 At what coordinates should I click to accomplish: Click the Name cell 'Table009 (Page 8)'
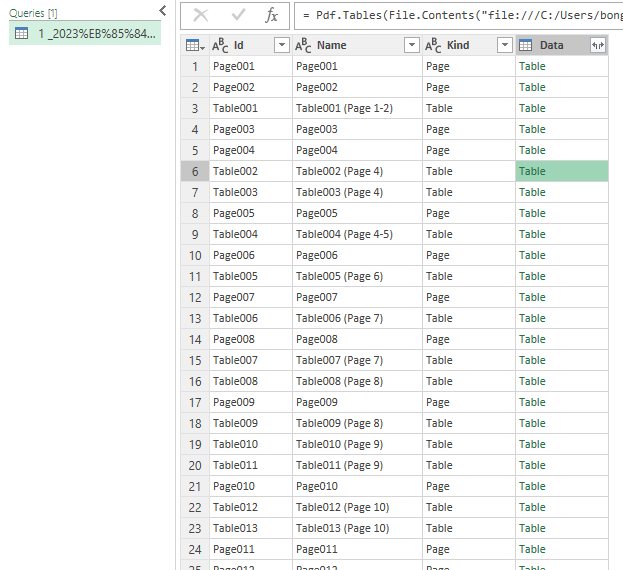(357, 423)
